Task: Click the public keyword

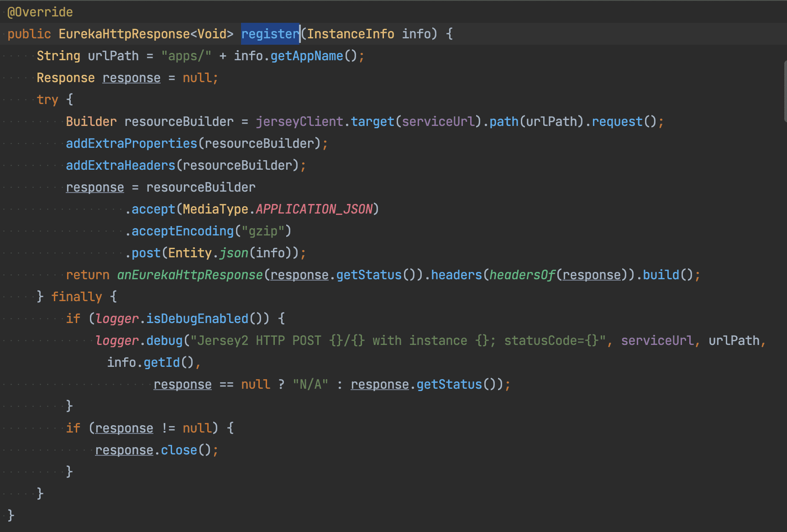Action: pos(29,34)
